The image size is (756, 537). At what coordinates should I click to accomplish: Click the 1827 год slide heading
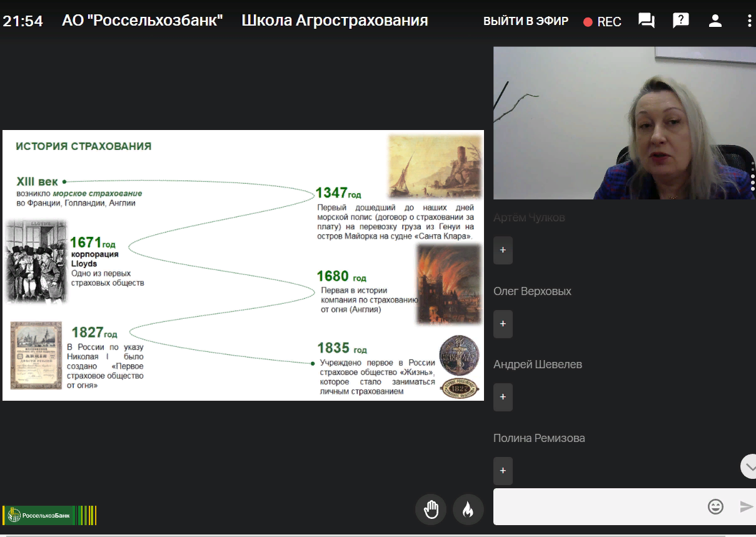coord(94,333)
